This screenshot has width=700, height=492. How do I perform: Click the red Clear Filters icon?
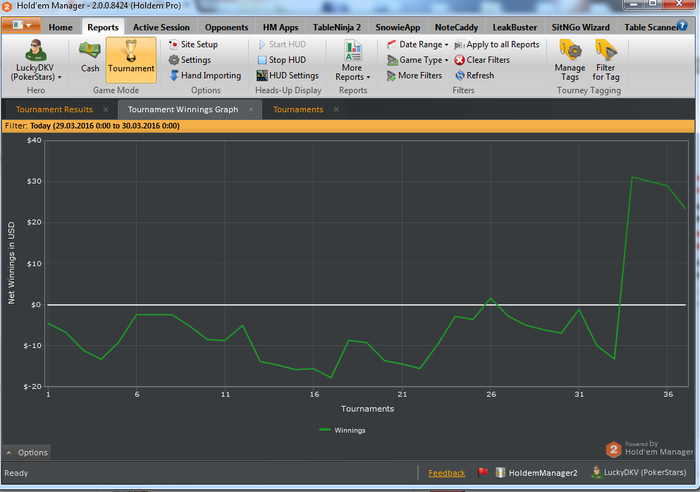click(x=459, y=60)
